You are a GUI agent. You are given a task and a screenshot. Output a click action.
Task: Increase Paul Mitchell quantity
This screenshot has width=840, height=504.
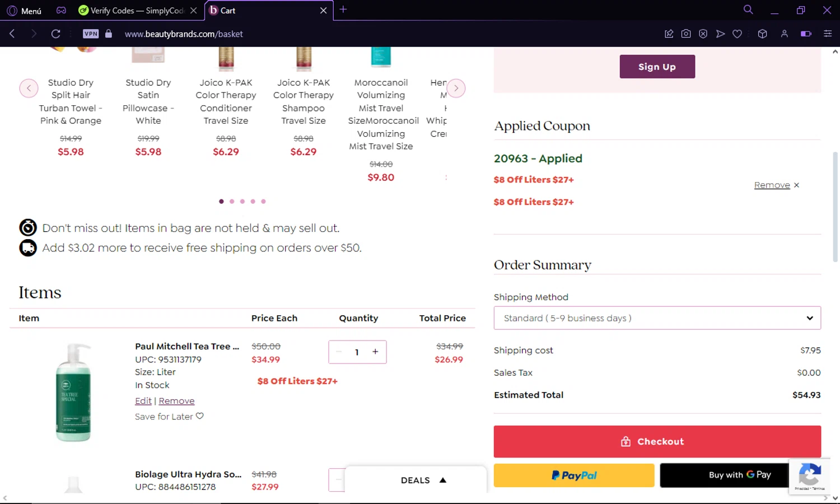[x=375, y=352]
